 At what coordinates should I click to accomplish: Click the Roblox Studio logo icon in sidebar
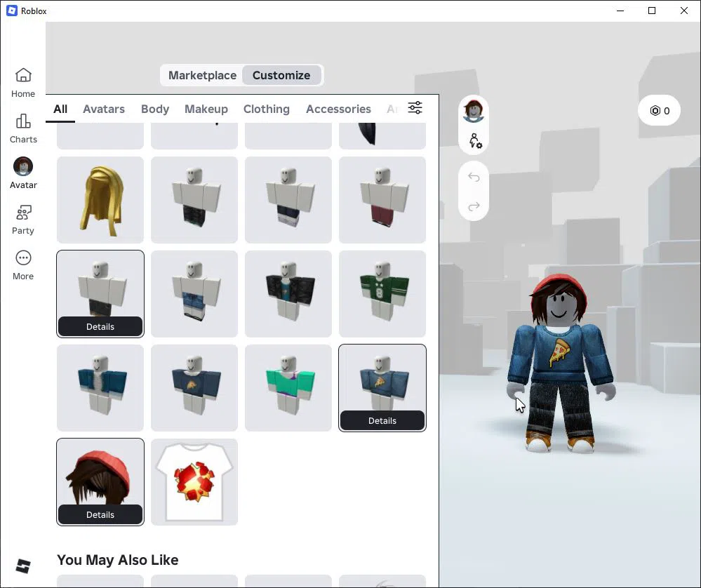coord(22,566)
